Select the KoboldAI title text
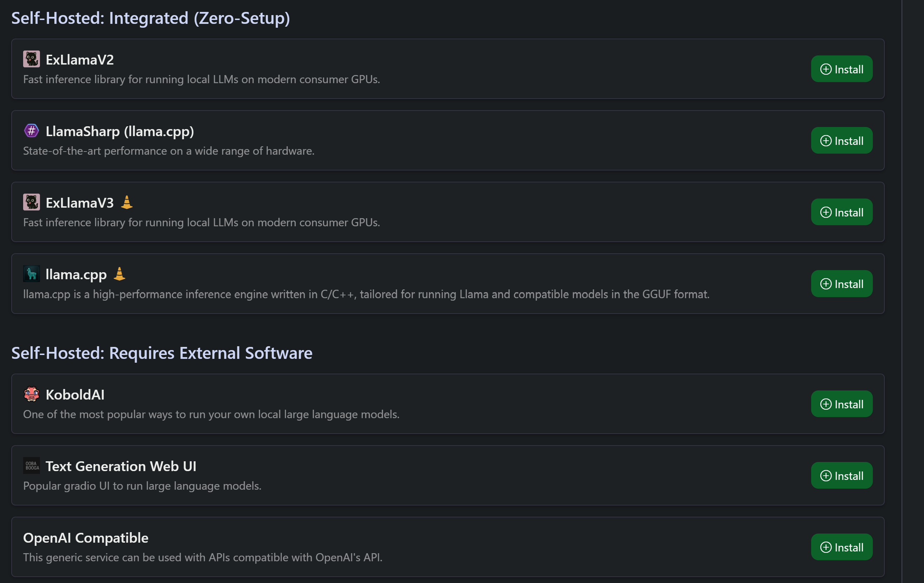The height and width of the screenshot is (583, 924). (x=75, y=395)
